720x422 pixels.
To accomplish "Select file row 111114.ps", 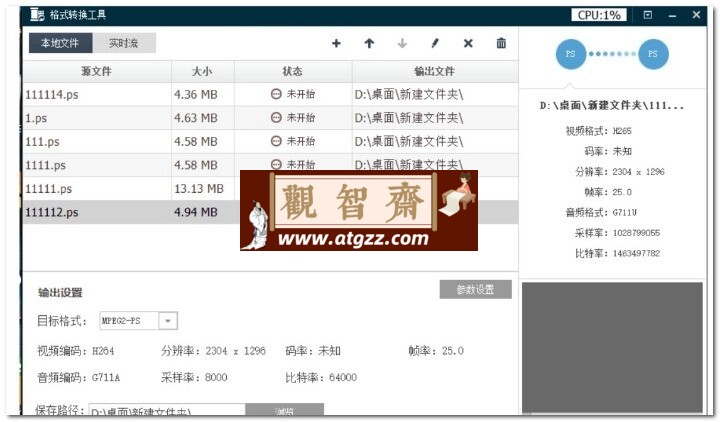I will 270,95.
